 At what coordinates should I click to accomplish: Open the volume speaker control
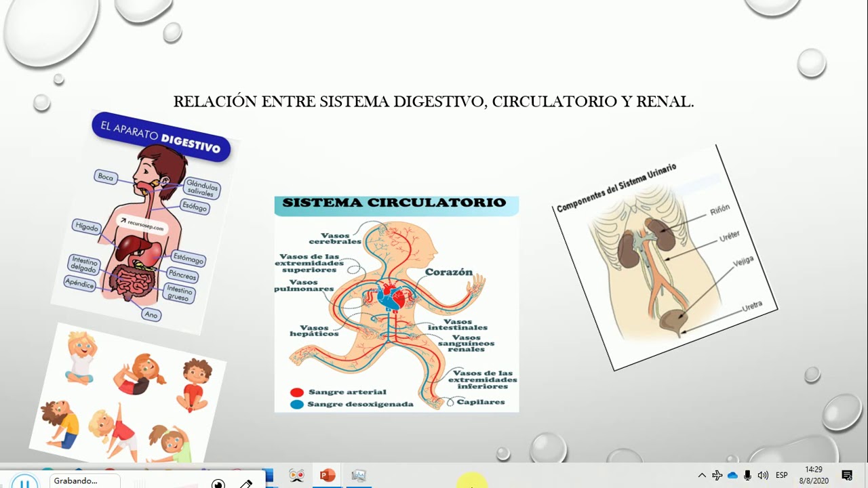(763, 475)
